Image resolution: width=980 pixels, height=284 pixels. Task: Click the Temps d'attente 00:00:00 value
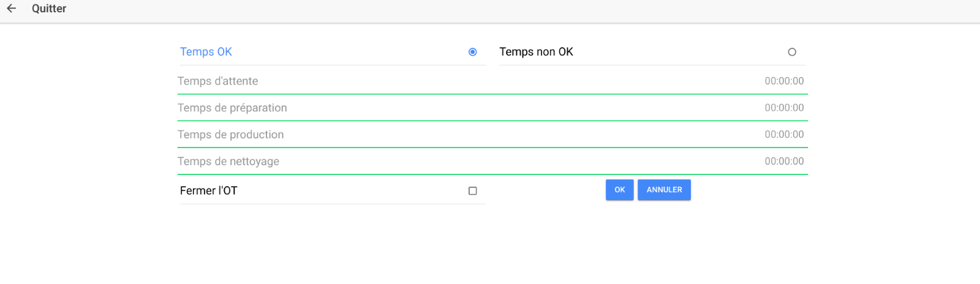[784, 81]
